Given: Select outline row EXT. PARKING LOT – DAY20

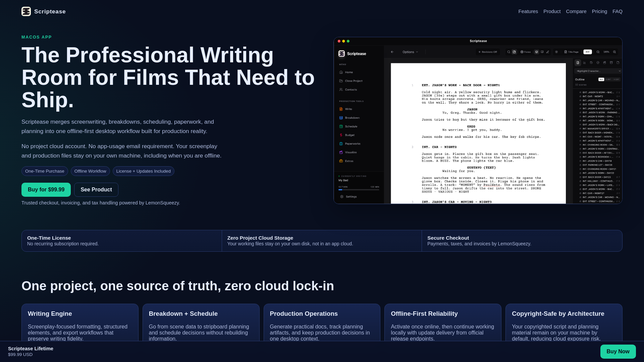Looking at the screenshot, I should click(x=599, y=165).
